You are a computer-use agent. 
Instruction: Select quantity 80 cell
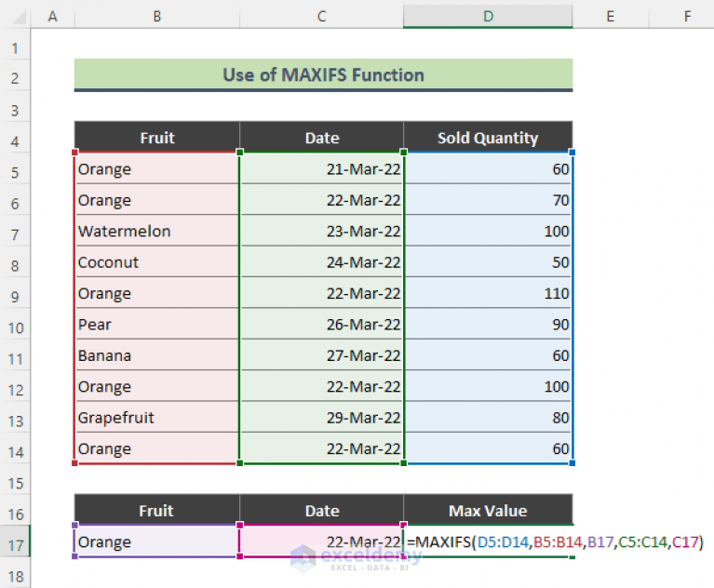click(488, 418)
